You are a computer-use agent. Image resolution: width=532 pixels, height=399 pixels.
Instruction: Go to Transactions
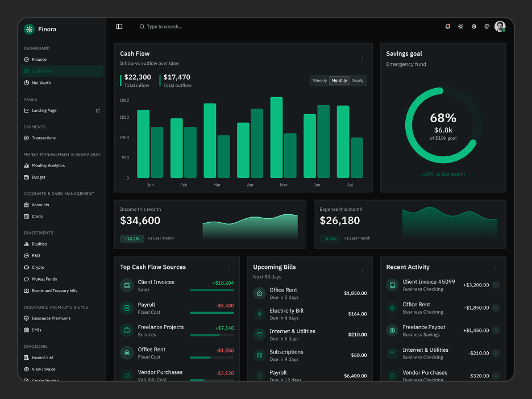click(62, 138)
